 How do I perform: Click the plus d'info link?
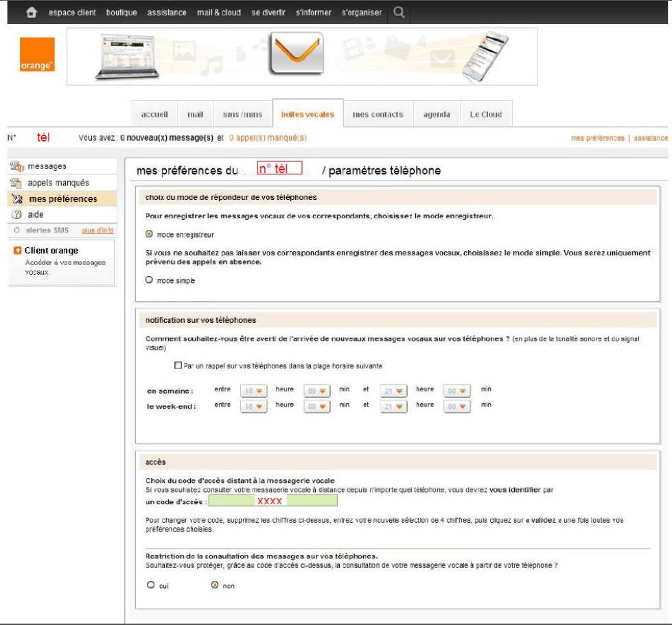pos(97,230)
